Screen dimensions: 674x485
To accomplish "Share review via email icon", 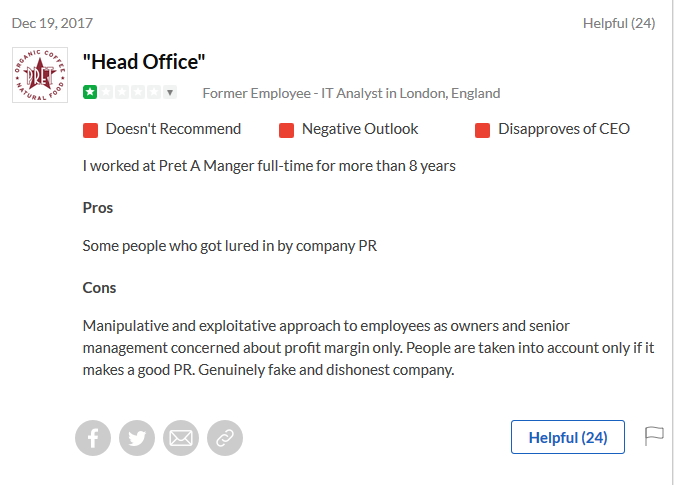I will click(x=181, y=438).
